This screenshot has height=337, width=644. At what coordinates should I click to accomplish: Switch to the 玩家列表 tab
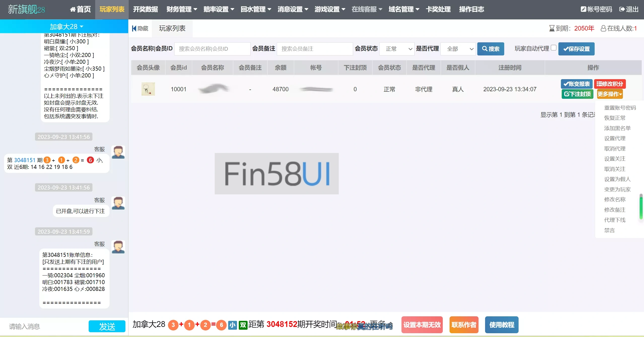(x=172, y=28)
